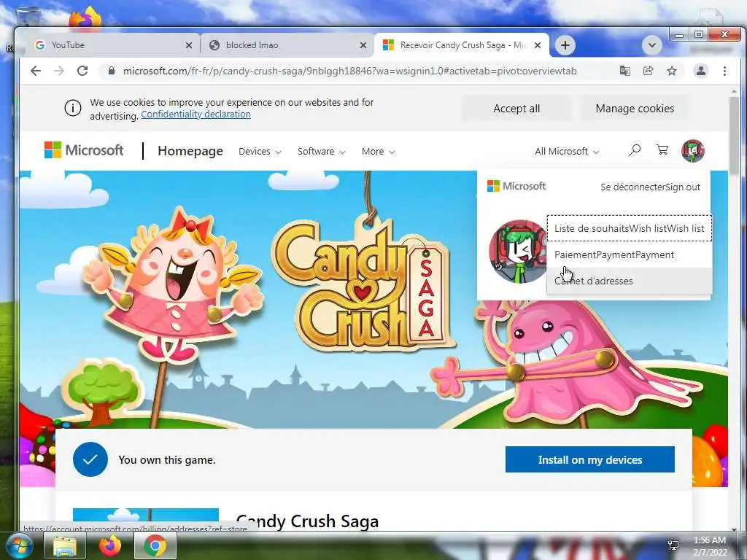Switch to the YouTube tab

tap(113, 45)
